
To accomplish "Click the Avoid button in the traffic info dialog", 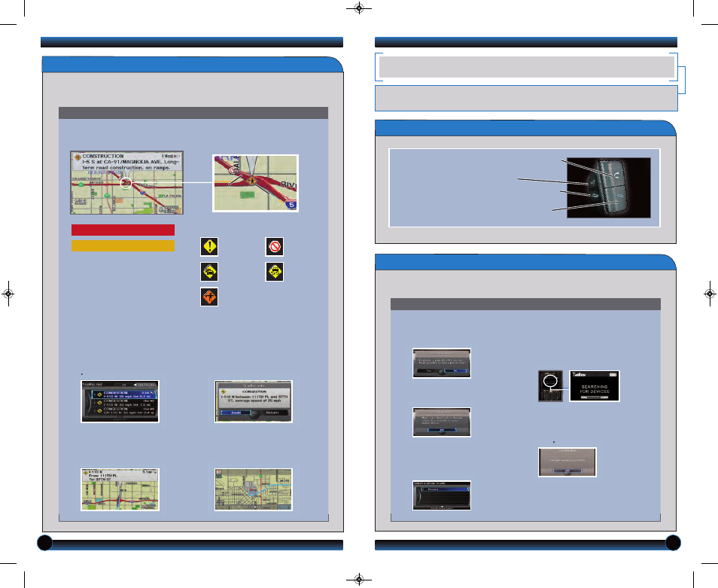I will (x=236, y=413).
